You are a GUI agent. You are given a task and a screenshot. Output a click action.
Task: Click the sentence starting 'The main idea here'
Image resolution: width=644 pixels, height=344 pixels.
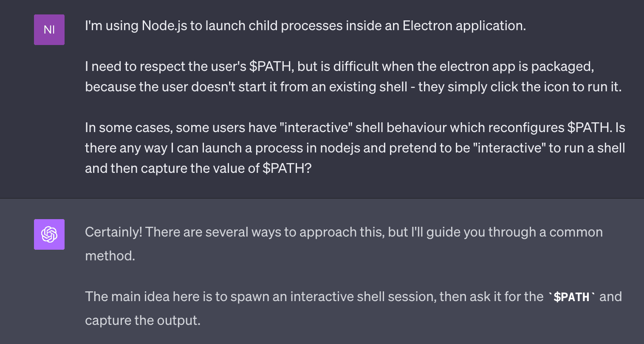(x=353, y=308)
